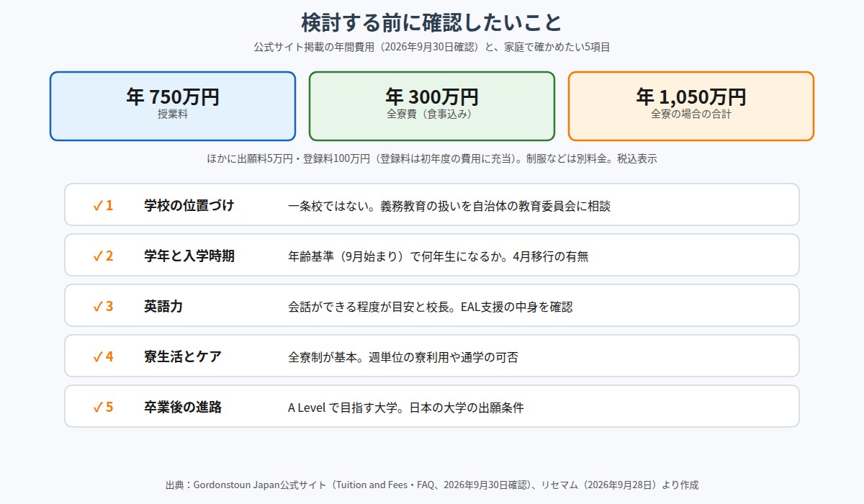Click the 英語力 title

click(x=163, y=306)
